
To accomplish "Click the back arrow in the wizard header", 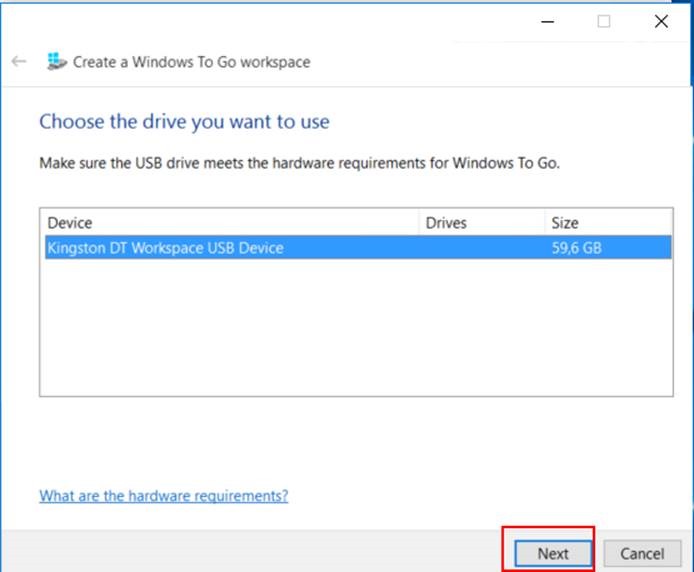I will (19, 62).
